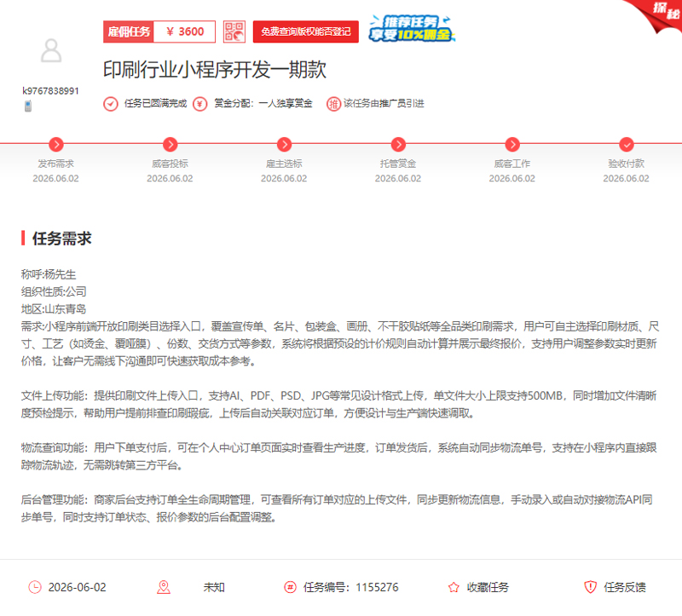The image size is (682, 616).
Task: Click the star icon to favorite task
Action: click(x=454, y=587)
